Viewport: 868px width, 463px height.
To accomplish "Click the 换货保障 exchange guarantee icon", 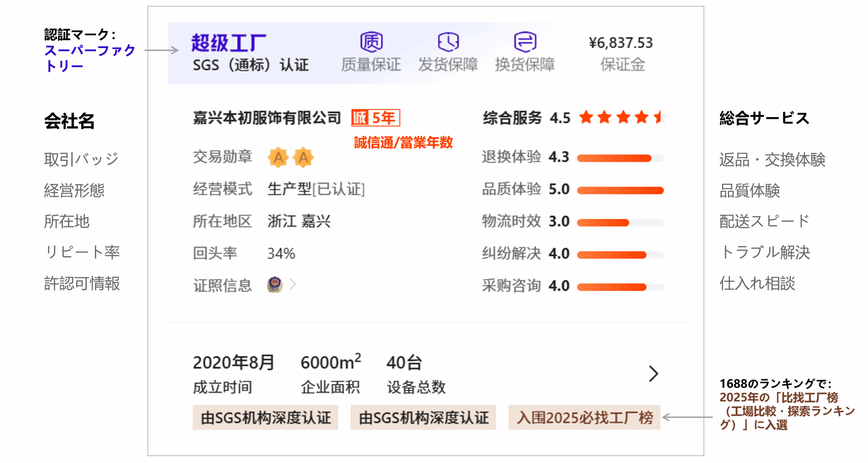I will point(525,42).
